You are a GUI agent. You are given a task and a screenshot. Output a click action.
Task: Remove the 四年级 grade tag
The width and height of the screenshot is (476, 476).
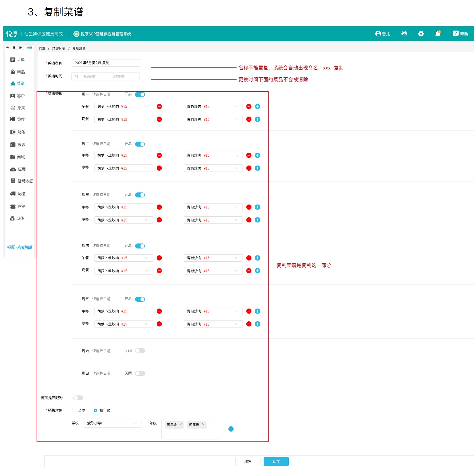(x=203, y=424)
